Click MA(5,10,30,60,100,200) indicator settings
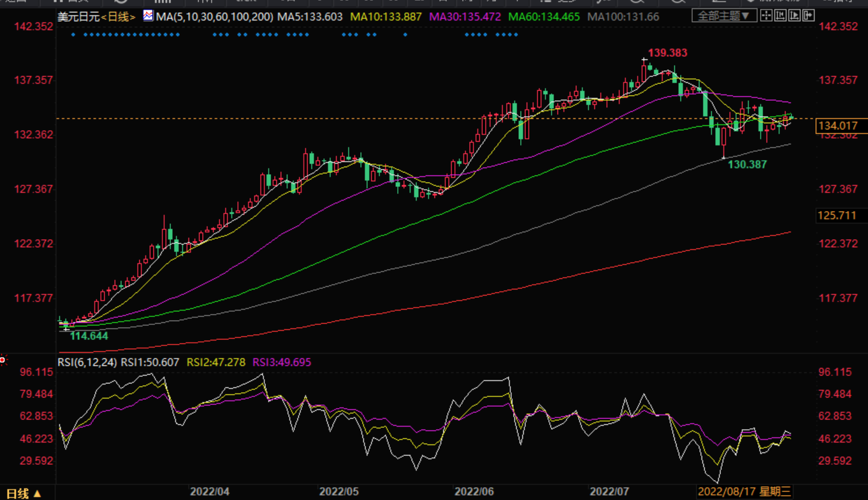868x500 pixels. [214, 17]
